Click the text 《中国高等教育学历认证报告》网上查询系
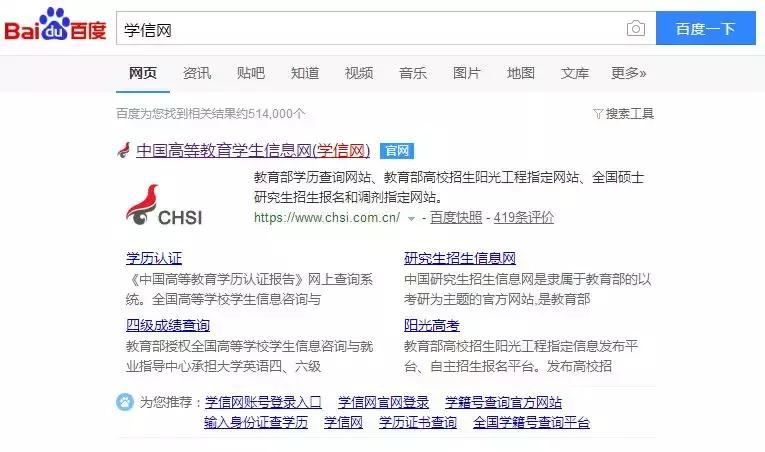This screenshot has width=765, height=452. tap(249, 279)
